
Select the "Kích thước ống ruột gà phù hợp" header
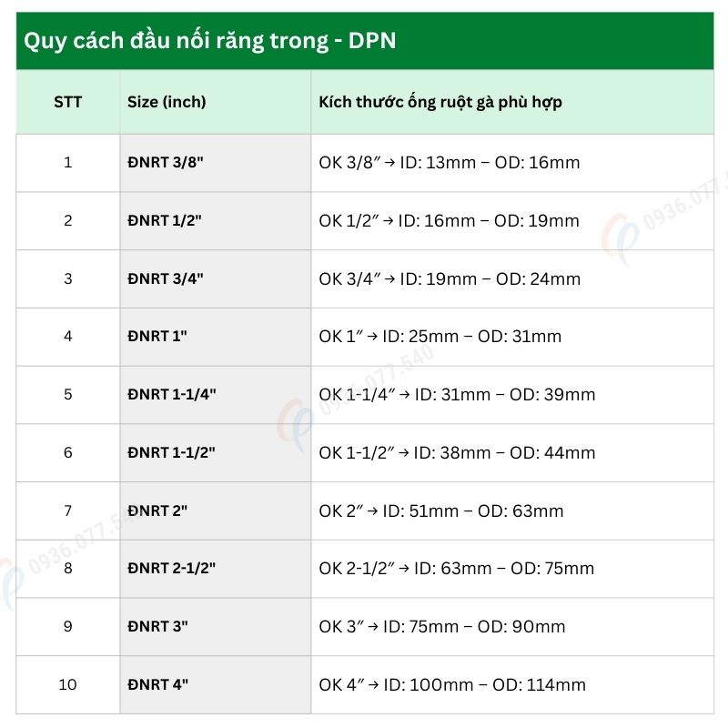[440, 102]
